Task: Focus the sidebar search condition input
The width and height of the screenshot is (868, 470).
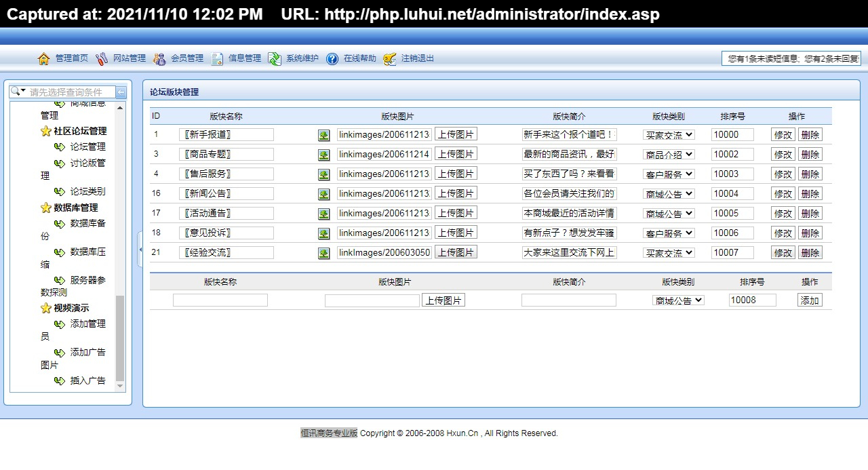Action: coord(71,92)
